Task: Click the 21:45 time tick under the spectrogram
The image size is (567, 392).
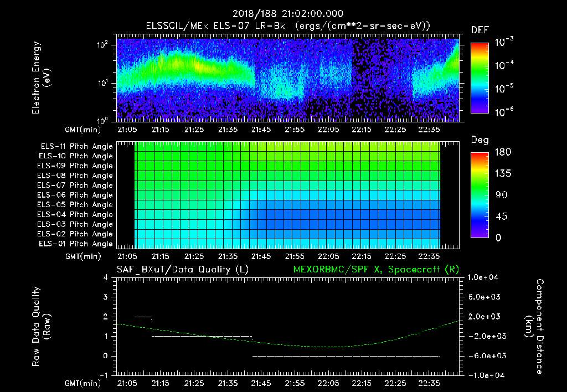Action: click(x=261, y=130)
